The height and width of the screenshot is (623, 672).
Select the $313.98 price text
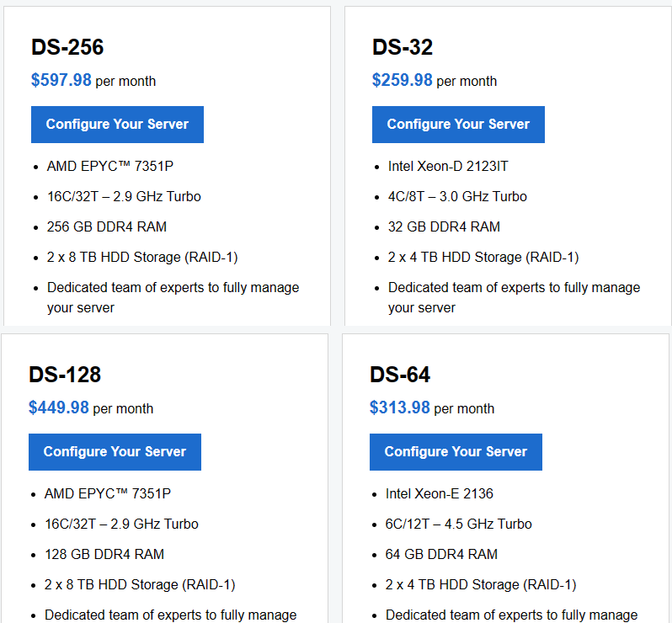pos(400,407)
